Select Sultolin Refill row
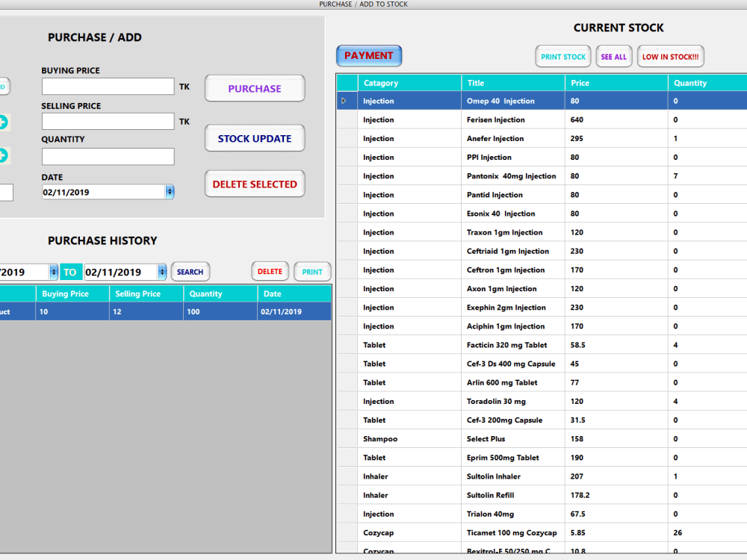 [x=542, y=495]
